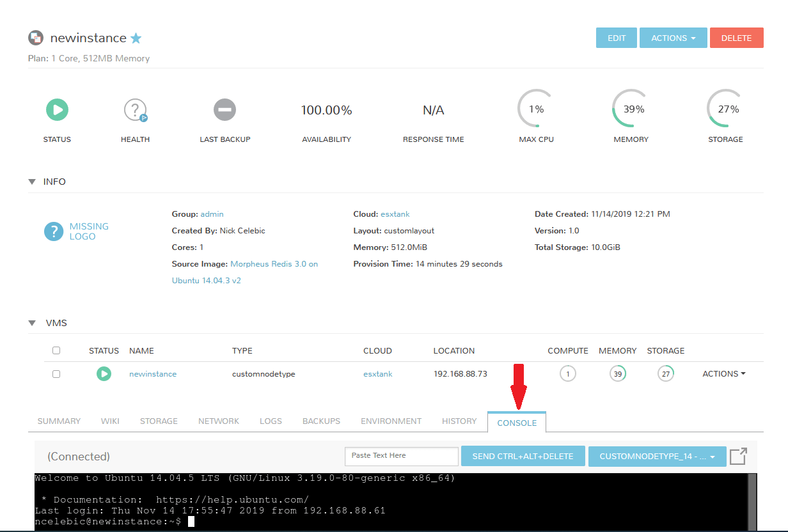Collapse the Info section
Viewport: 788px width, 532px height.
pos(32,182)
